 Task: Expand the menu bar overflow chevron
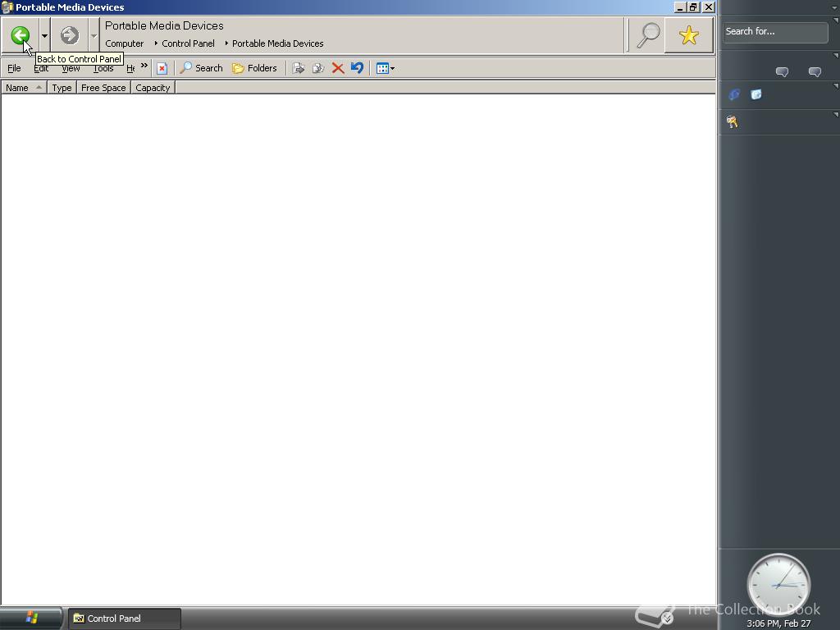pos(144,66)
